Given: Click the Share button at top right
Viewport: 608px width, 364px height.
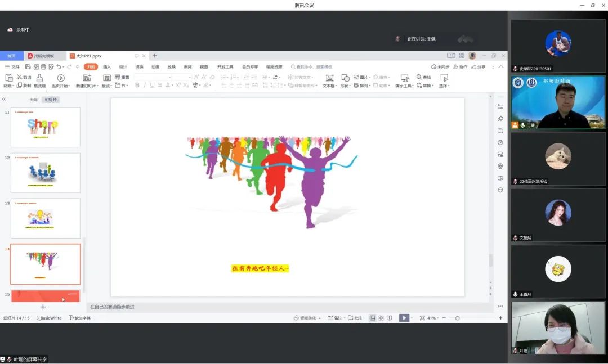Looking at the screenshot, I should click(479, 66).
